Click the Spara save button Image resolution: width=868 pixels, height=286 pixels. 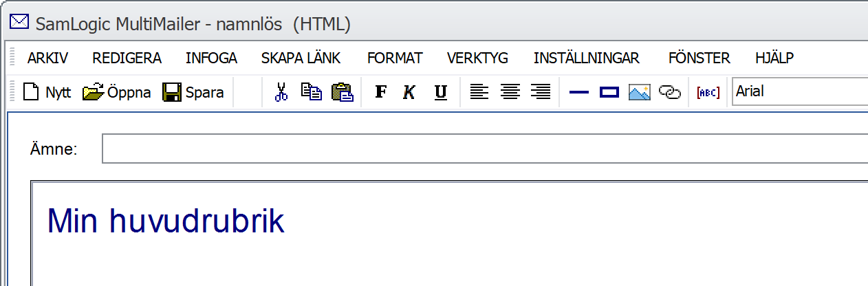(193, 92)
